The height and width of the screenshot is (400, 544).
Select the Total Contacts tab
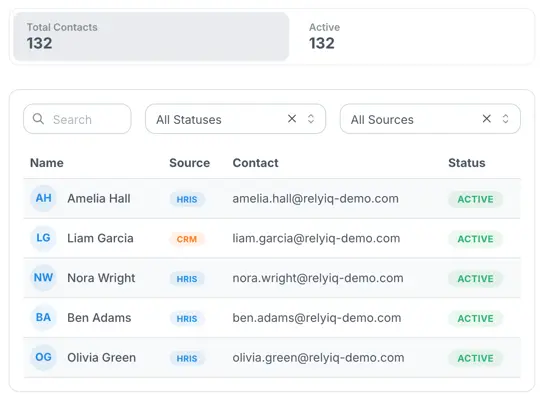point(151,36)
